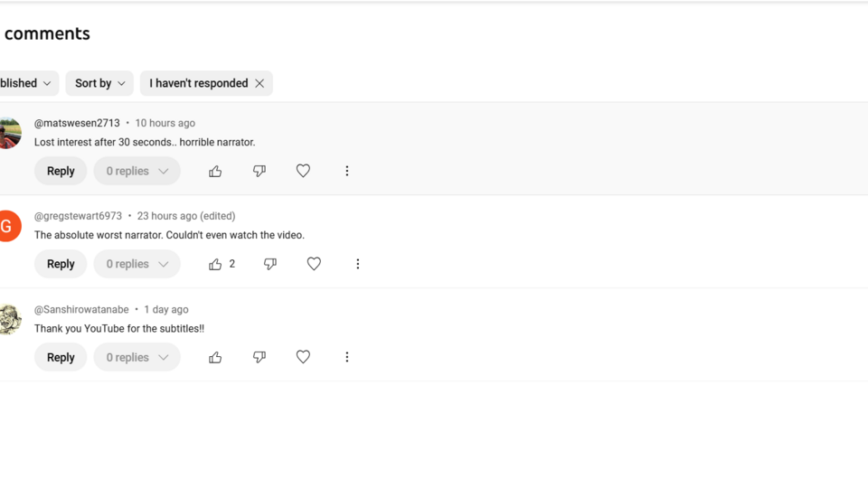
Task: Expand replies under @matswesen2713 comment
Action: [x=137, y=171]
